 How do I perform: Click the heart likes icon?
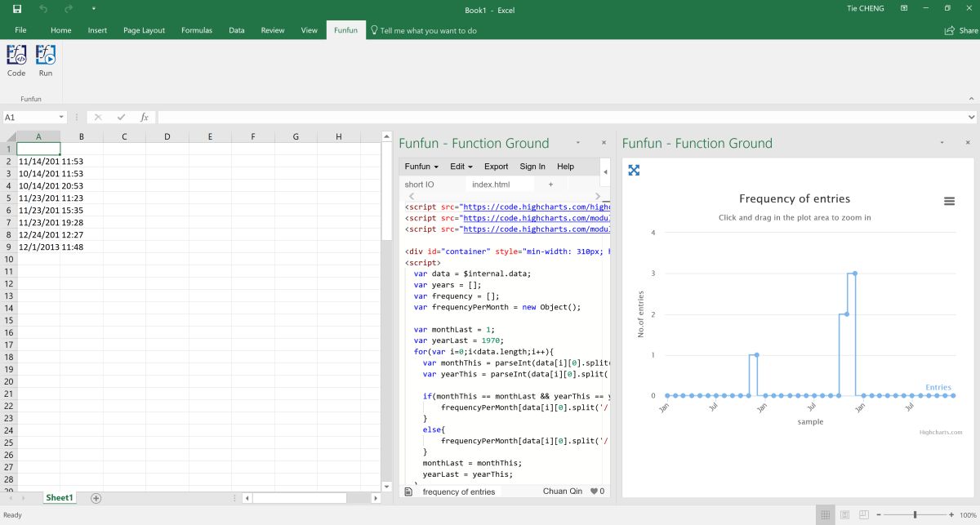594,492
